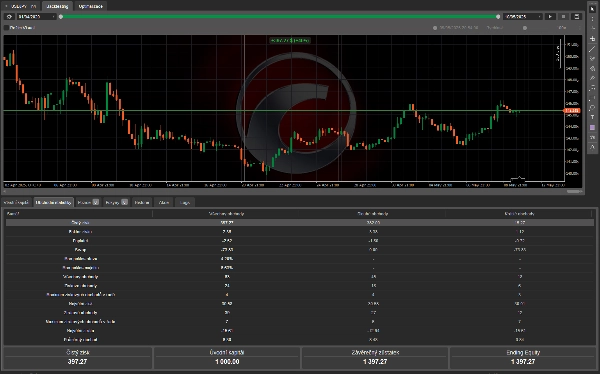Image resolution: width=600 pixels, height=374 pixels.
Task: Select the cBot instance tab at top left
Action: point(21,6)
